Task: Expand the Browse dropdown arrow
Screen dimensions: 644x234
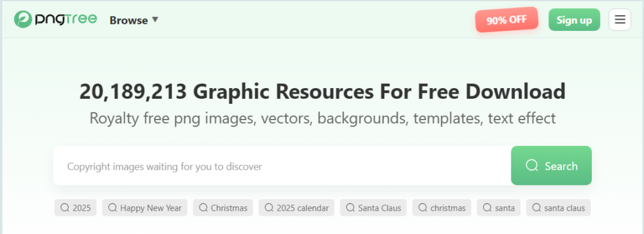Action: pyautogui.click(x=155, y=19)
